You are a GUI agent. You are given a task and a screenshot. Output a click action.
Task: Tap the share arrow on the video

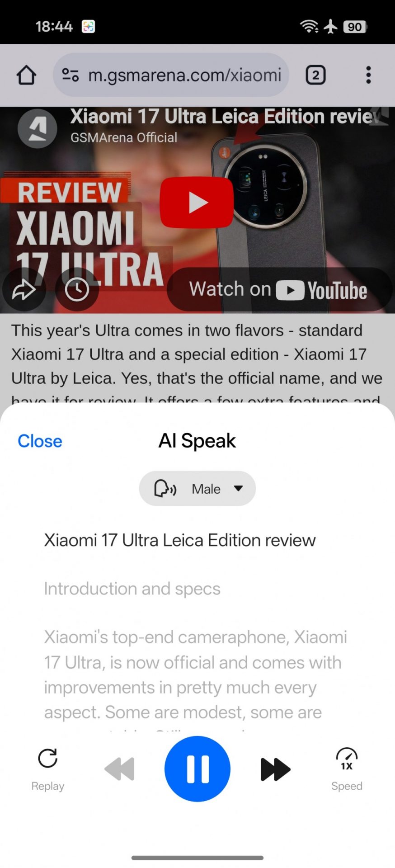(x=24, y=289)
